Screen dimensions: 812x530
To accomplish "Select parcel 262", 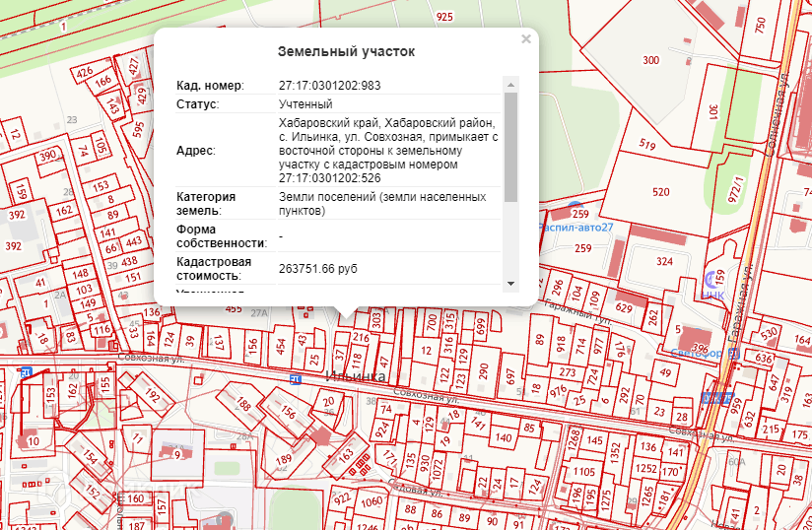I will click(x=653, y=316).
